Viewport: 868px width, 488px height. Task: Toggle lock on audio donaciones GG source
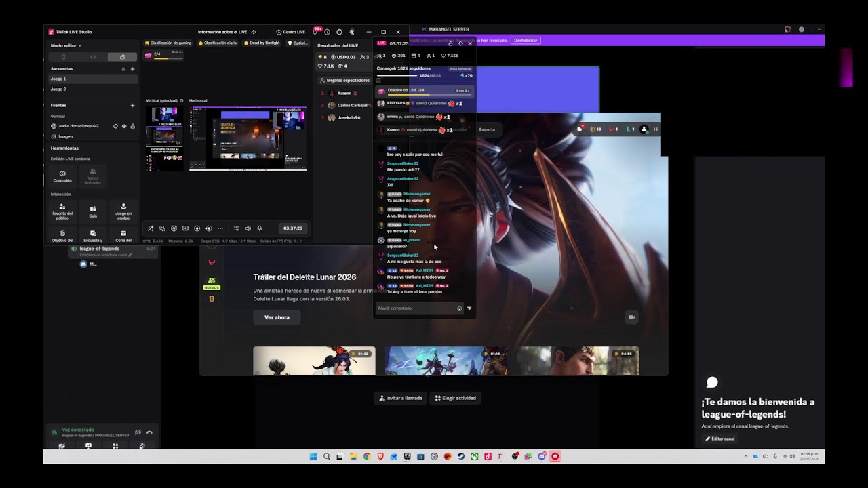pyautogui.click(x=132, y=126)
